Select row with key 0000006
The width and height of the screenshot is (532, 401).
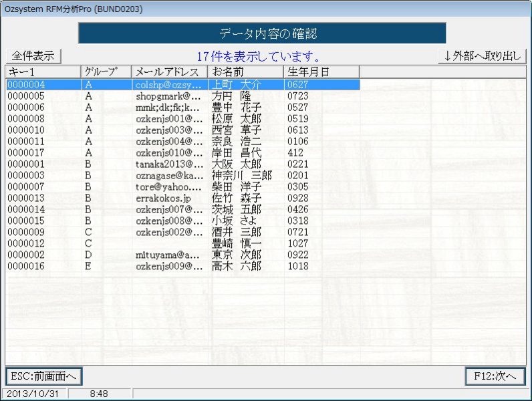click(183, 107)
